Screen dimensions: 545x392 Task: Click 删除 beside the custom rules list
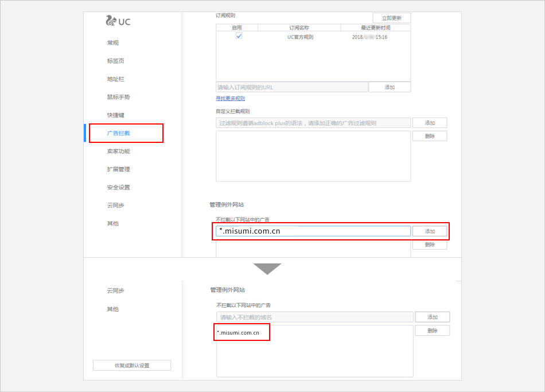pyautogui.click(x=430, y=136)
